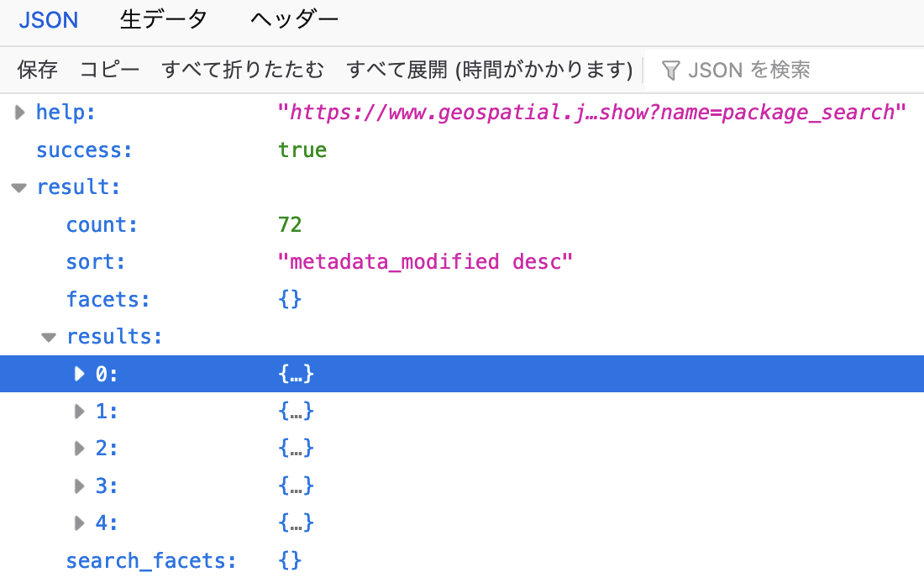Image resolution: width=924 pixels, height=588 pixels.
Task: Expand the help property disclosure triangle
Action: [x=18, y=112]
